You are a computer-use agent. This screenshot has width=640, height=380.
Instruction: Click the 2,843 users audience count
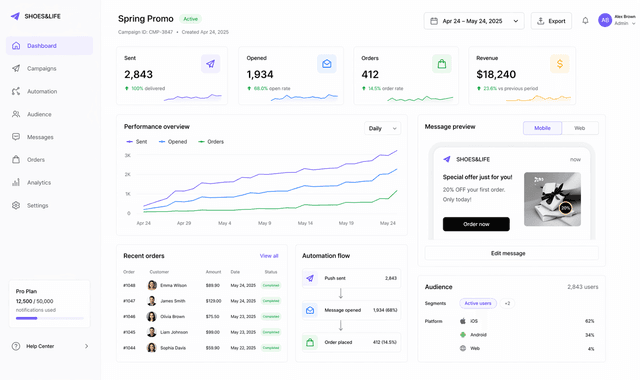[582, 287]
